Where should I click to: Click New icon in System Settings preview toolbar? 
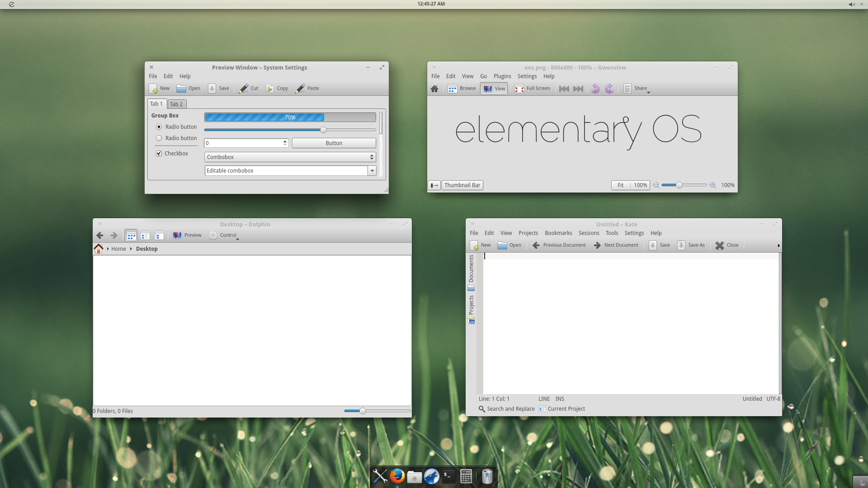click(x=153, y=89)
